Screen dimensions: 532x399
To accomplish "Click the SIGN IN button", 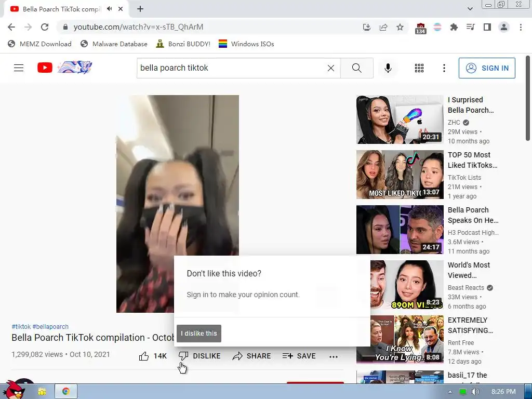I will point(487,68).
